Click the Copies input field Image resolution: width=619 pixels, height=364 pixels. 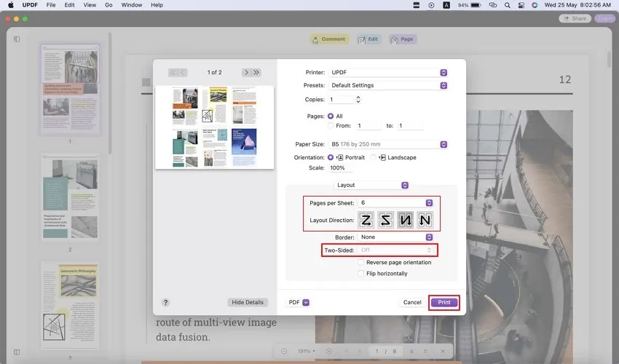tap(342, 100)
